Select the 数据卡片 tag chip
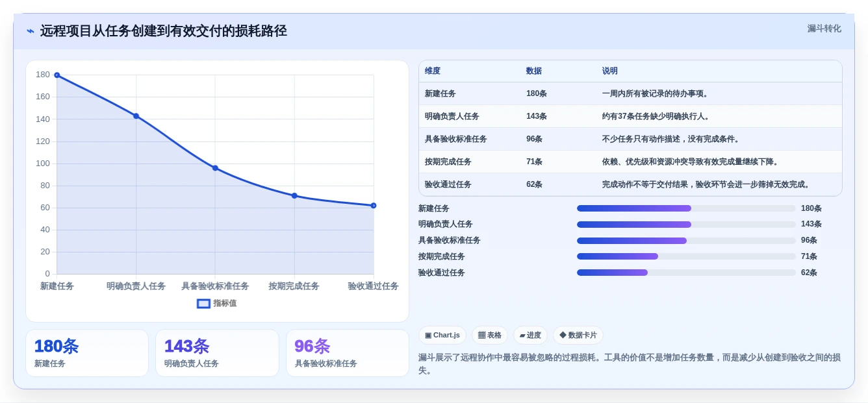Image resolution: width=868 pixels, height=403 pixels. (x=578, y=335)
